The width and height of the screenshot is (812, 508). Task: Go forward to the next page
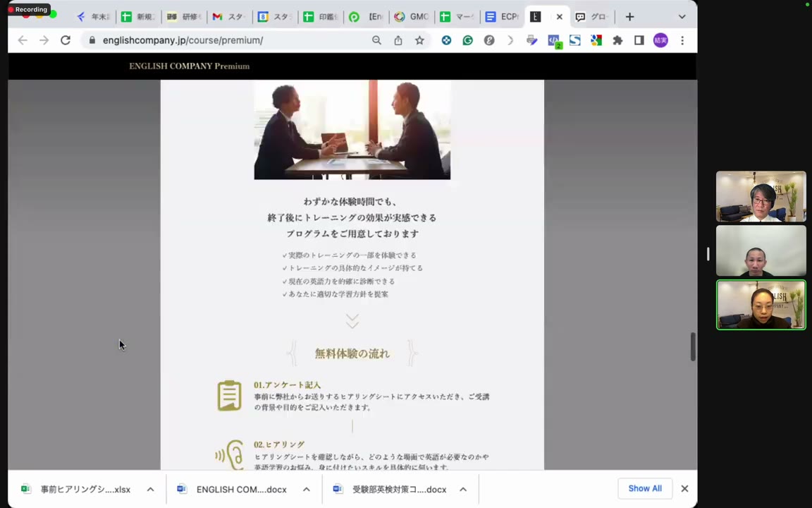[44, 40]
